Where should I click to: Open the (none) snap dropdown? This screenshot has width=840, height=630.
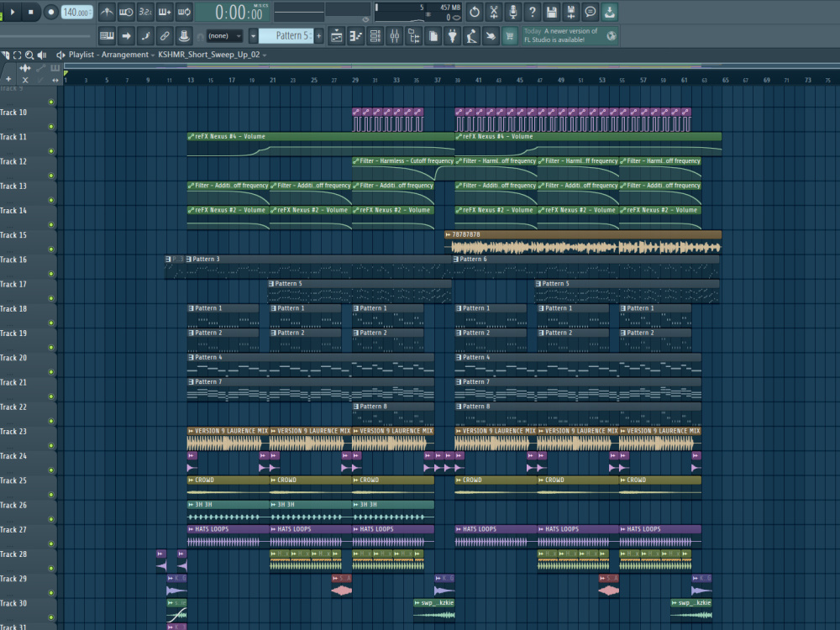coord(224,36)
